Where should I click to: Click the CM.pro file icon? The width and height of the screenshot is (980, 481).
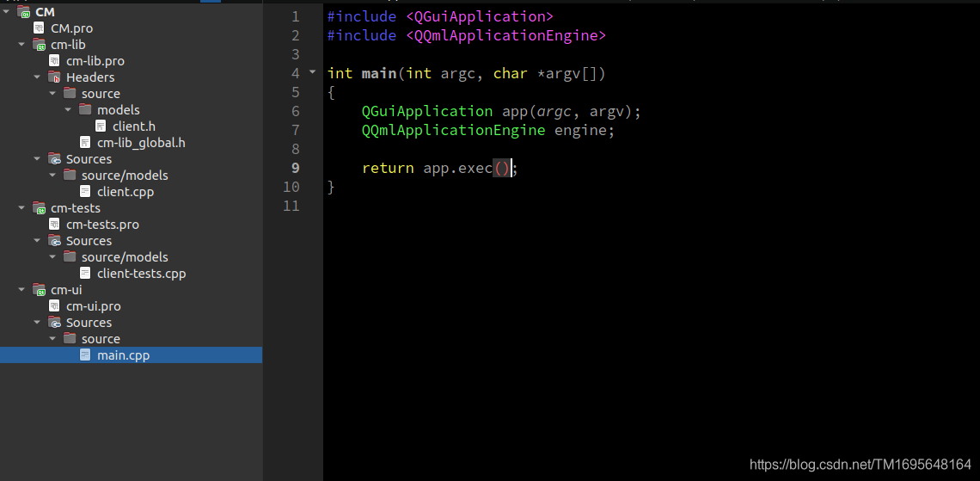click(x=40, y=28)
